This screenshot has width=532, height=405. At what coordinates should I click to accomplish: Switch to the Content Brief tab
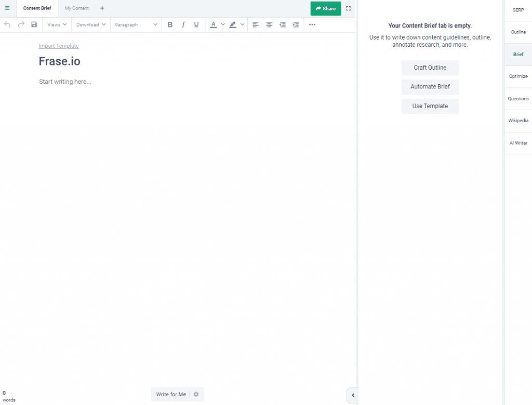(37, 8)
